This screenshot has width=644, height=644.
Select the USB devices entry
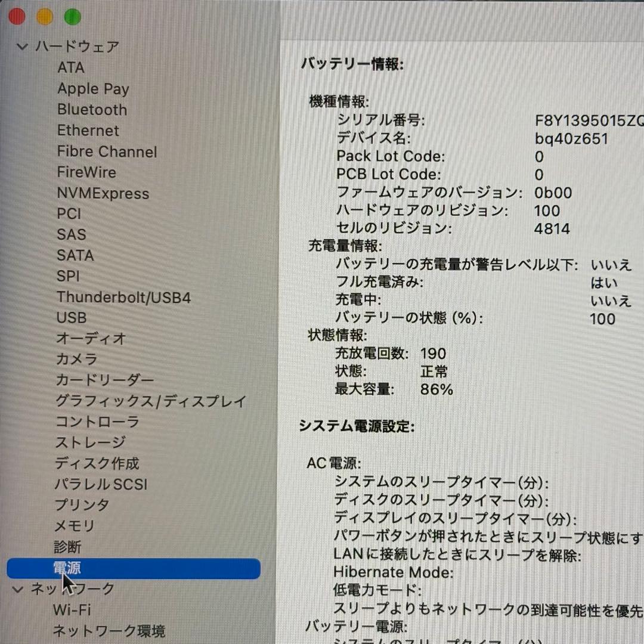[x=71, y=318]
